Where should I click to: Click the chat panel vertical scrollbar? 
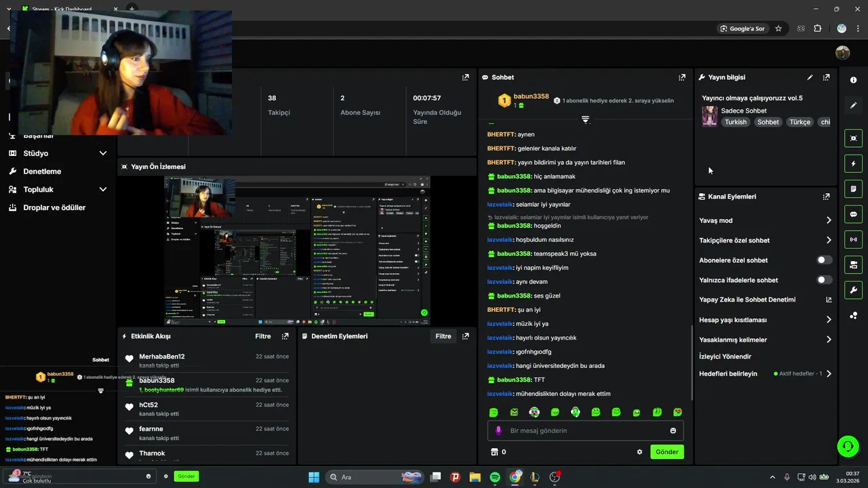tap(691, 363)
